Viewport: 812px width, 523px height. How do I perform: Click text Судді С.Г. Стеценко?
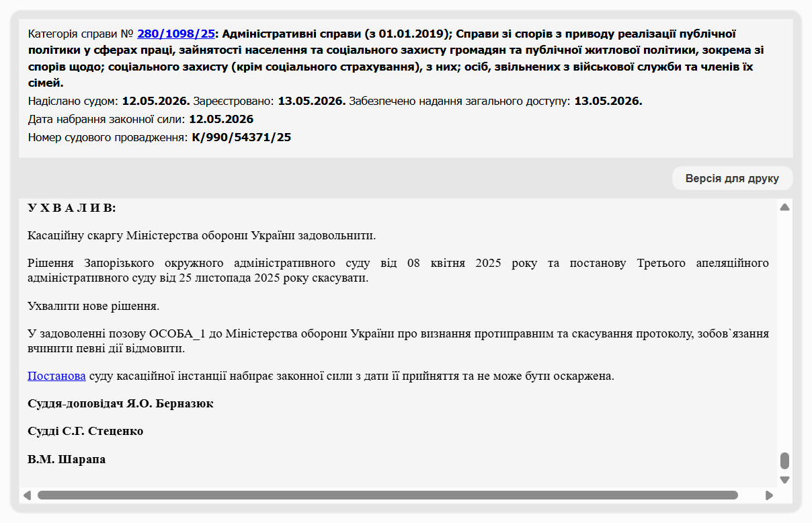pyautogui.click(x=85, y=432)
